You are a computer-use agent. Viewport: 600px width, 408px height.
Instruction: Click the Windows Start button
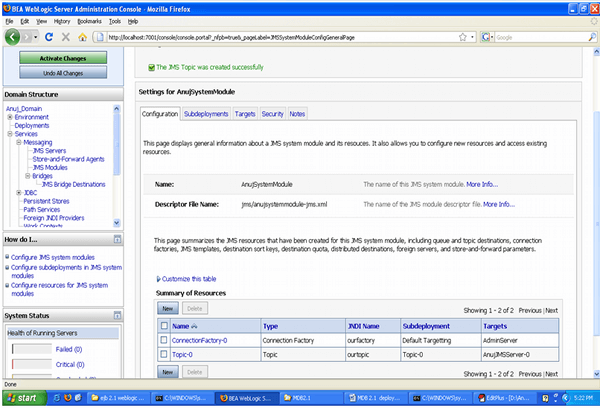pos(24,397)
